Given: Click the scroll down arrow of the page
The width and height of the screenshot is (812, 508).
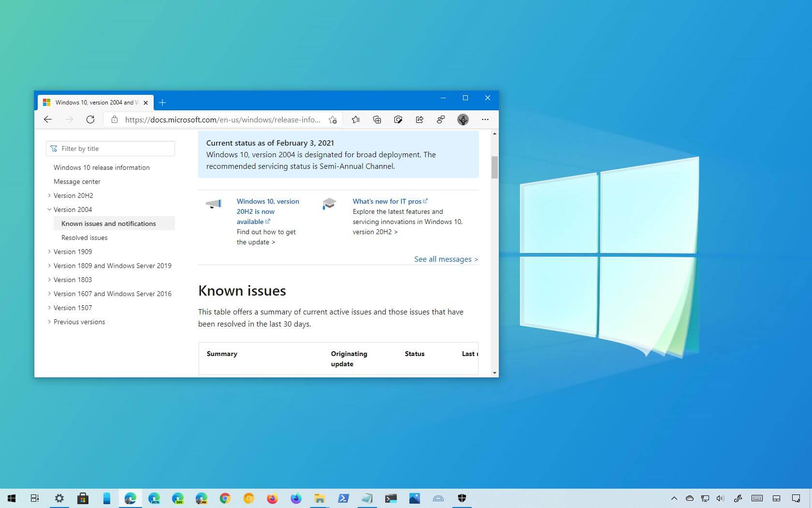Looking at the screenshot, I should click(x=494, y=373).
